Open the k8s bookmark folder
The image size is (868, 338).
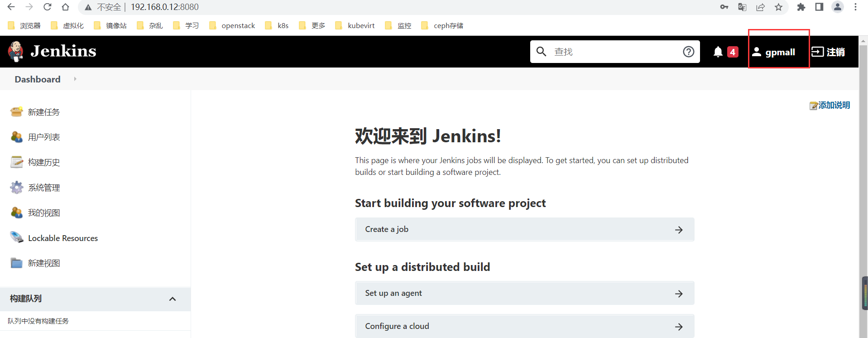[277, 25]
